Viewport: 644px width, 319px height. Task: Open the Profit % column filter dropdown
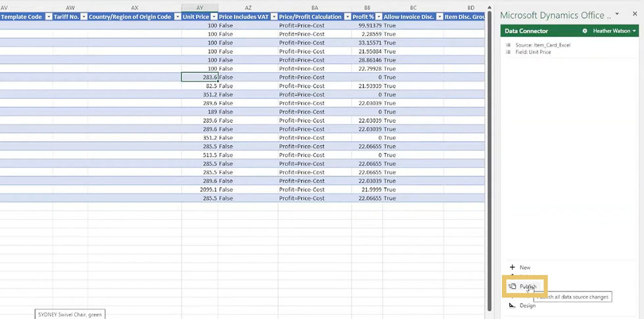pos(379,17)
